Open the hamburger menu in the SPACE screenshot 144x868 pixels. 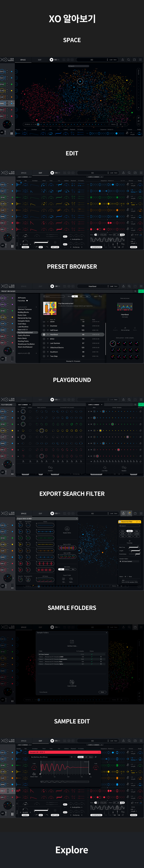[x=140, y=60]
